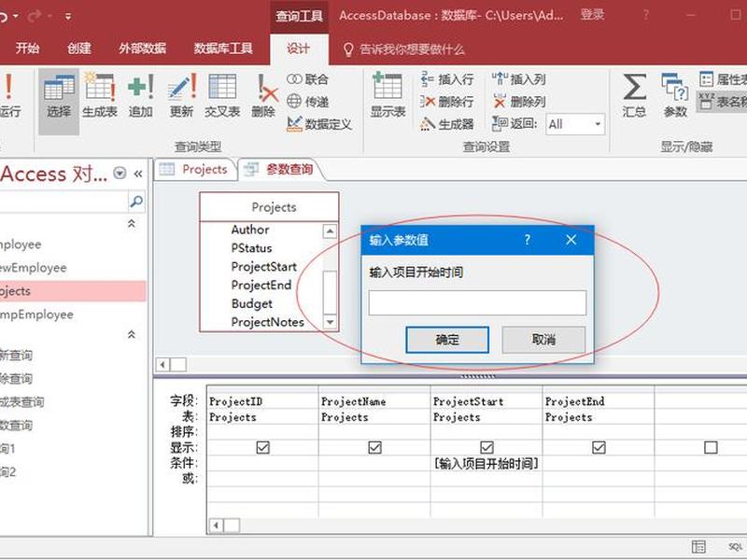Choose Append query type
Image resolution: width=747 pixels, height=560 pixels.
pos(141,97)
